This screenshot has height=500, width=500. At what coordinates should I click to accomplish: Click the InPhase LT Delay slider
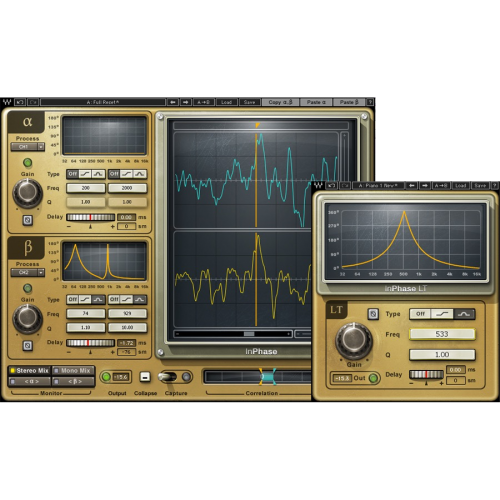point(426,374)
